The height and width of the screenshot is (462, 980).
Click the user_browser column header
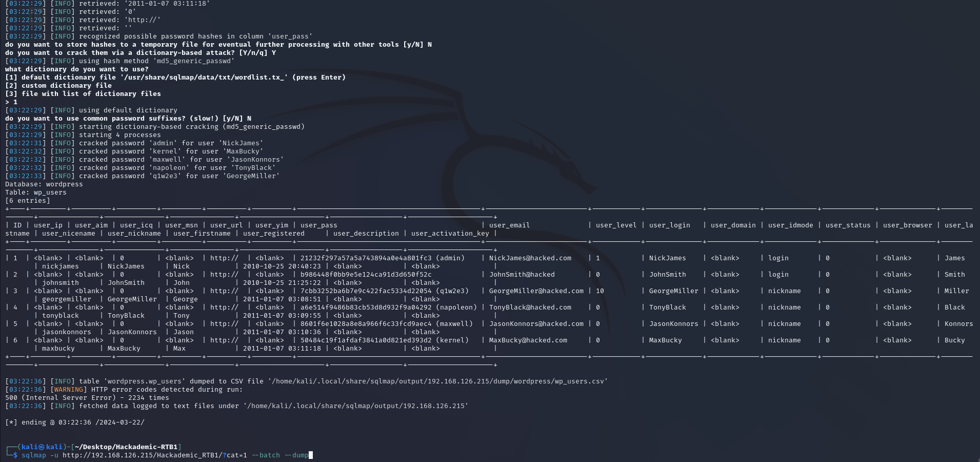pos(907,225)
